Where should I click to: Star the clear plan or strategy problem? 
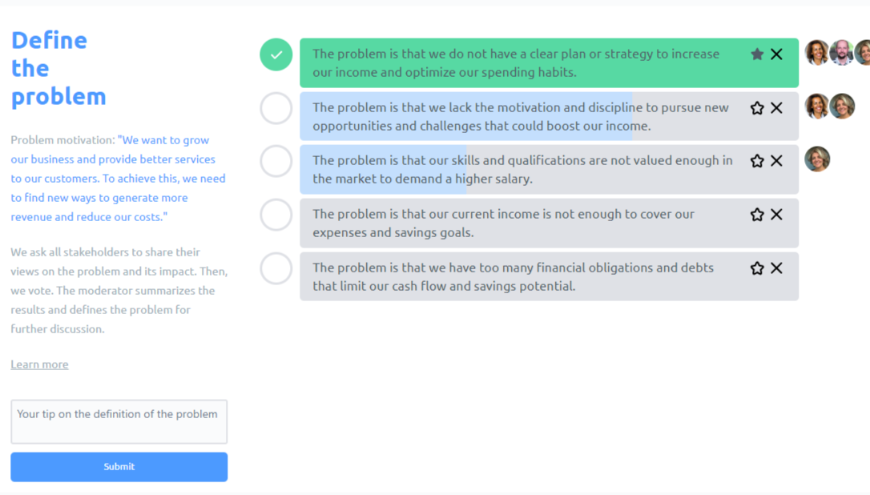tap(757, 54)
